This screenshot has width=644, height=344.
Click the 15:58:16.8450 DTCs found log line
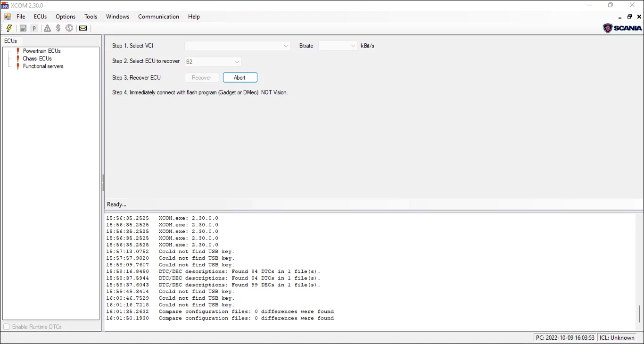point(213,271)
